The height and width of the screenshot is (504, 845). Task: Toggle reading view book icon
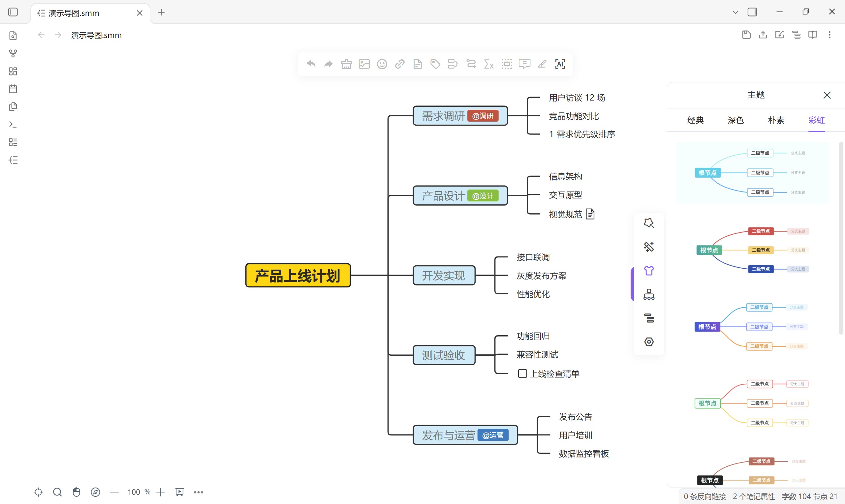813,35
